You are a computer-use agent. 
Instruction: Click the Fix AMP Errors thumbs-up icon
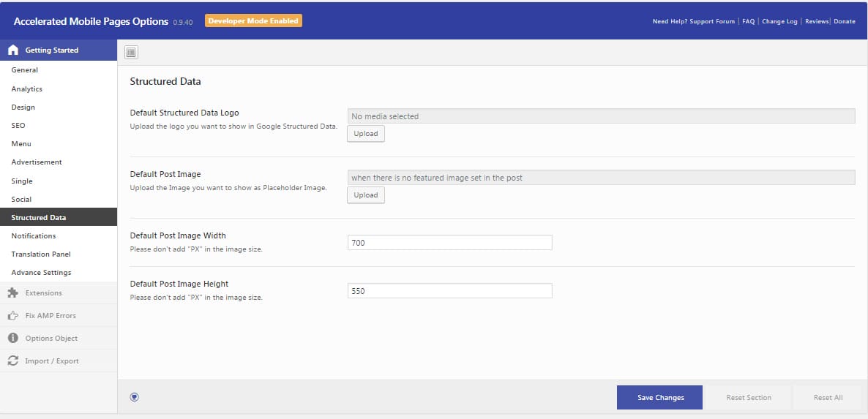point(12,316)
